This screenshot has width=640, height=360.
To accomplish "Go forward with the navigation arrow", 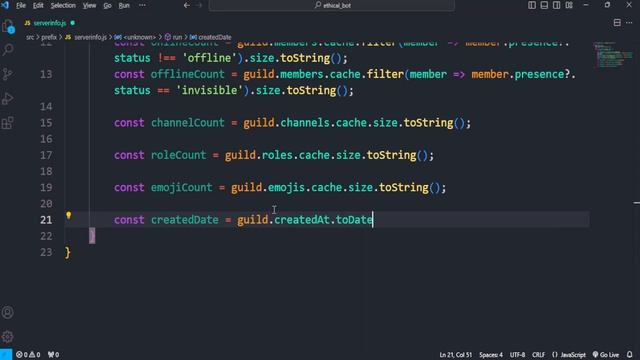I will click(x=199, y=5).
